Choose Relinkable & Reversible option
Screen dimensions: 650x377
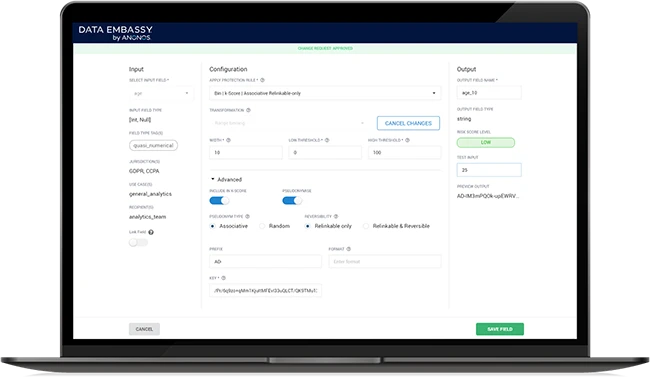point(366,226)
